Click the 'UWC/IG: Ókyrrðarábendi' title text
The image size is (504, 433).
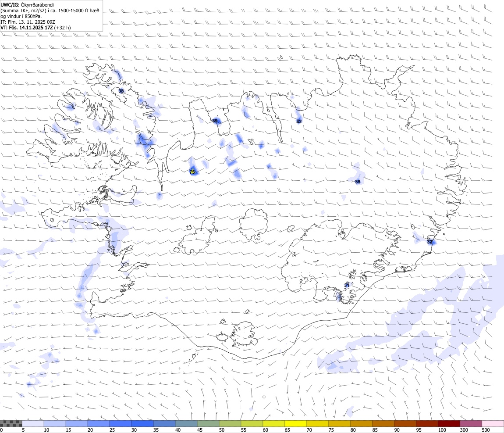27,5
